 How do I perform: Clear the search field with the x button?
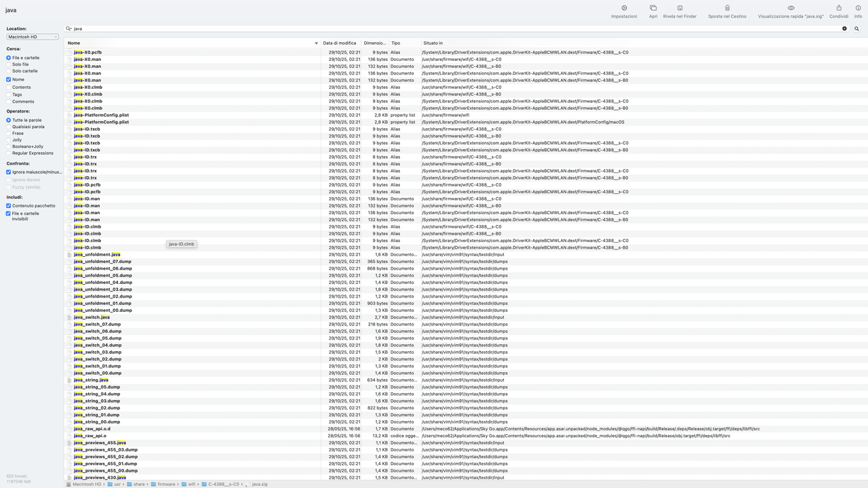pos(844,28)
